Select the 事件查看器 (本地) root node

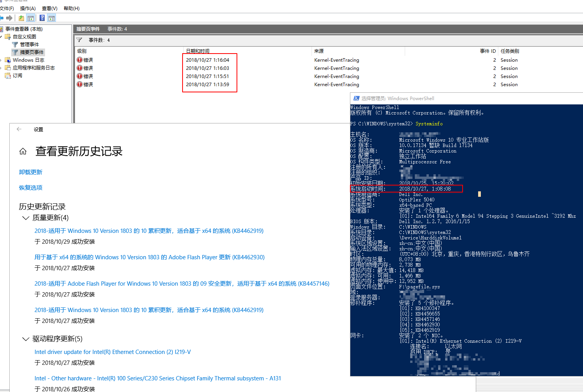[x=24, y=29]
